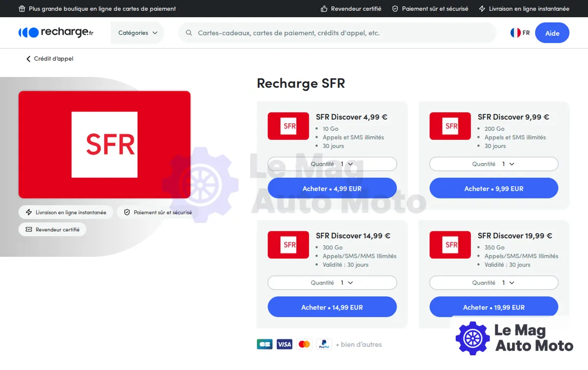This screenshot has height=370, width=588.
Task: Click '+ bien d'autres' payment text
Action: [359, 345]
